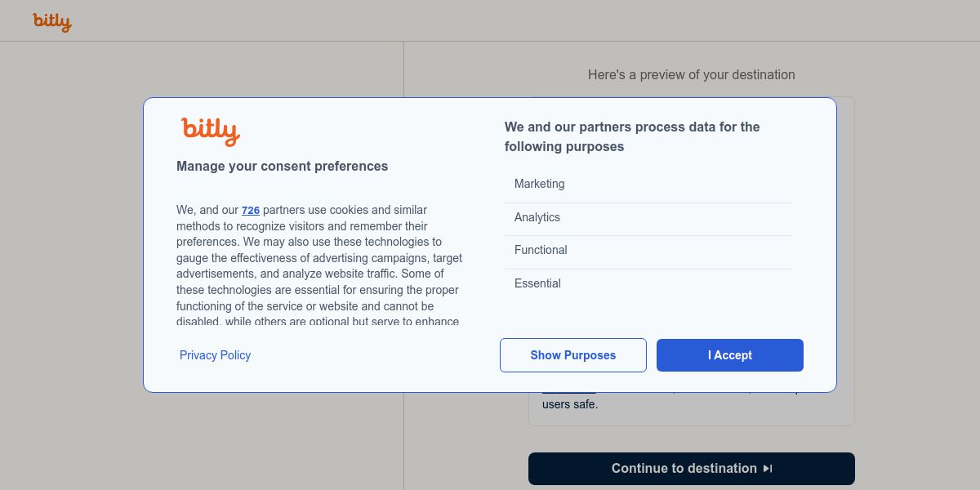
Task: Click the bitly logo inside consent dialog
Action: tap(210, 131)
